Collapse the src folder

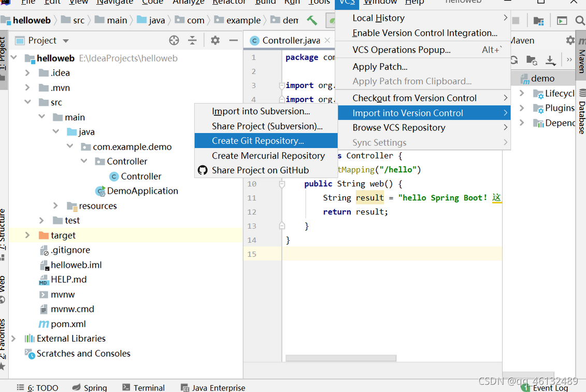(x=27, y=101)
